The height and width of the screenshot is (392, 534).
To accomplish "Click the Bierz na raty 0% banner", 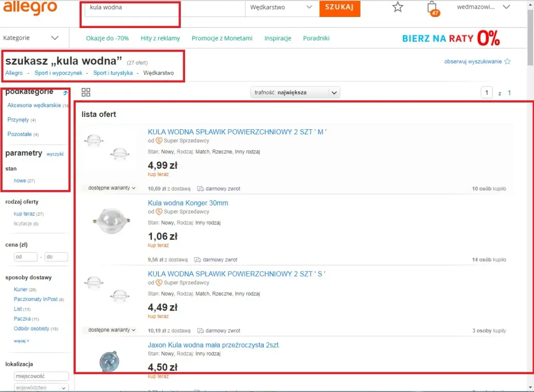I will (x=451, y=38).
